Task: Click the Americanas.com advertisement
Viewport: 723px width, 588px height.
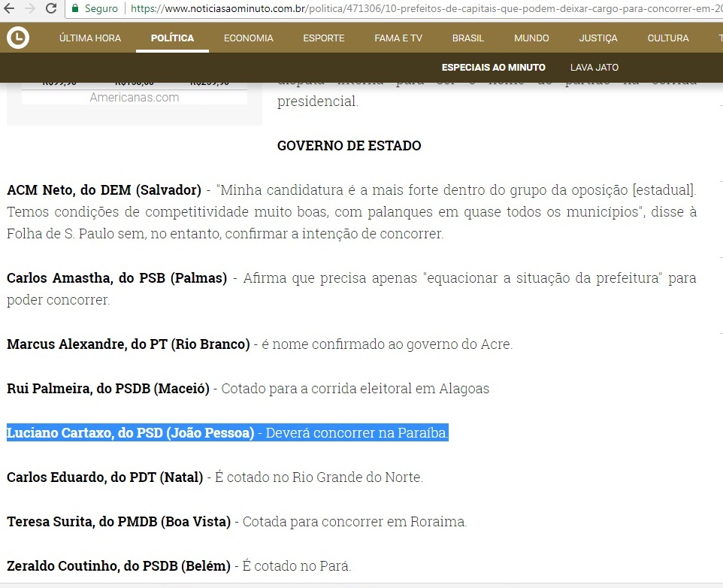Action: click(x=135, y=97)
